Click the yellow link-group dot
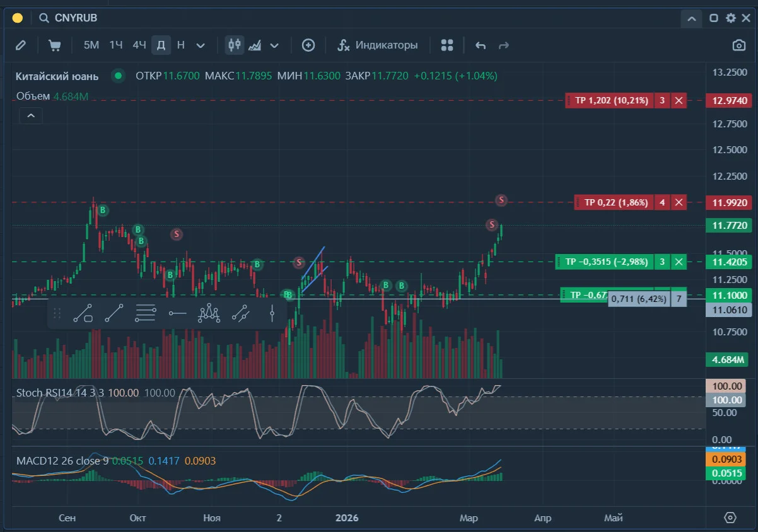This screenshot has width=758, height=532. coord(18,18)
